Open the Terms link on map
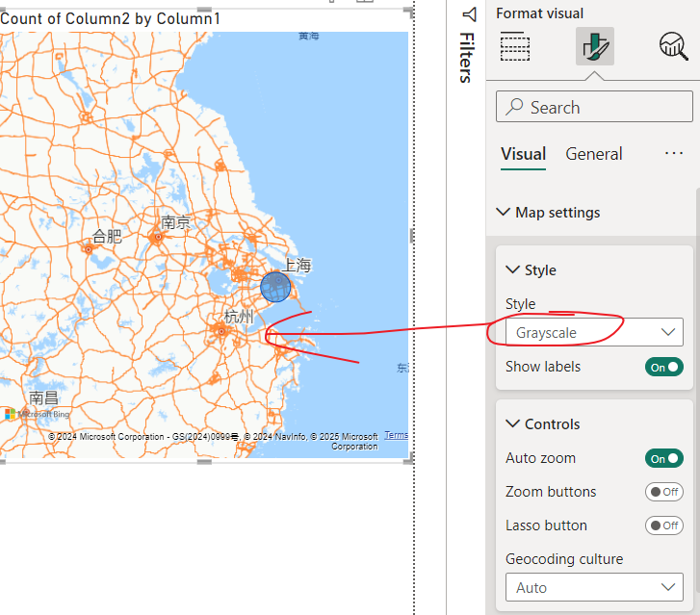The height and width of the screenshot is (615, 700). [396, 435]
